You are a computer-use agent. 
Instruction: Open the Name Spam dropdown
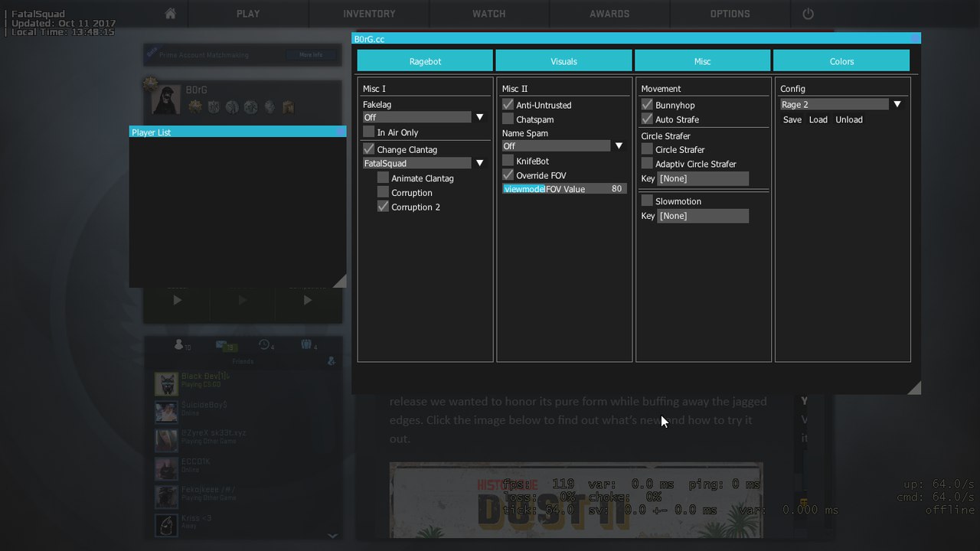click(619, 145)
